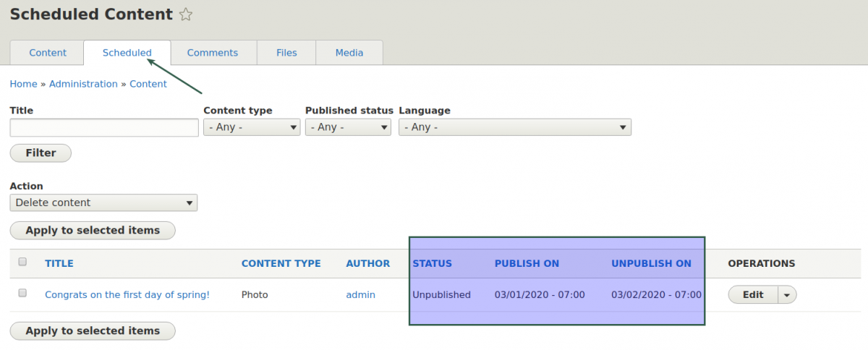
Task: Go to the Files tab
Action: coord(286,53)
